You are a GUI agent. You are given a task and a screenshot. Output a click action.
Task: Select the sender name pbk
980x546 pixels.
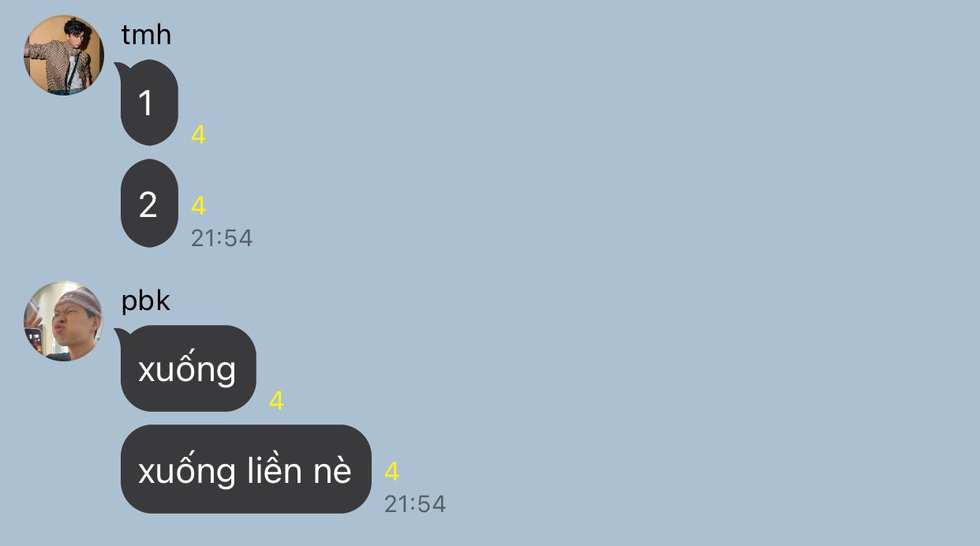point(146,301)
